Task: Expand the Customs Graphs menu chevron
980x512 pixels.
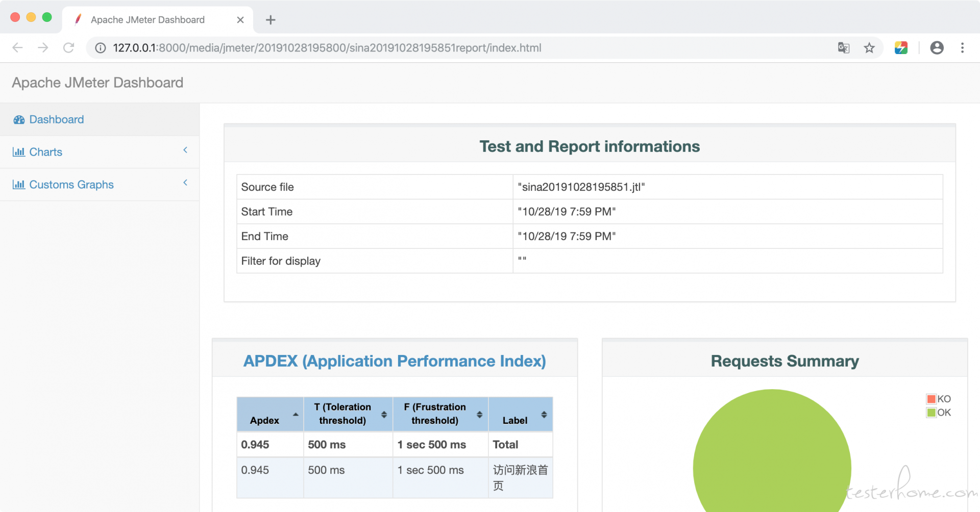Action: [185, 183]
